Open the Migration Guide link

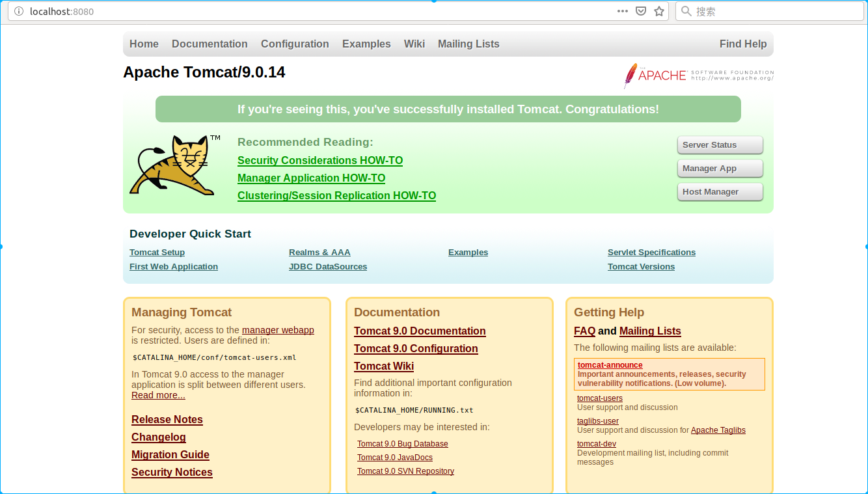click(170, 454)
